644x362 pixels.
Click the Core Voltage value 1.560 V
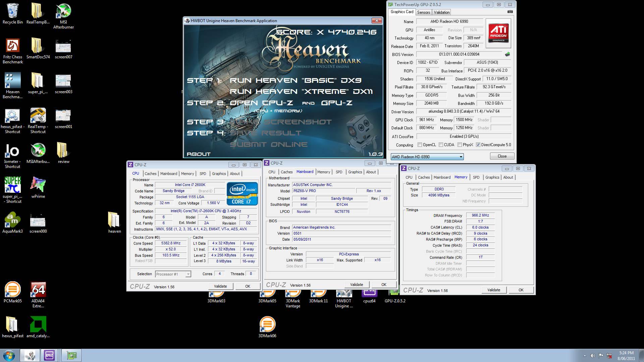[x=213, y=203]
